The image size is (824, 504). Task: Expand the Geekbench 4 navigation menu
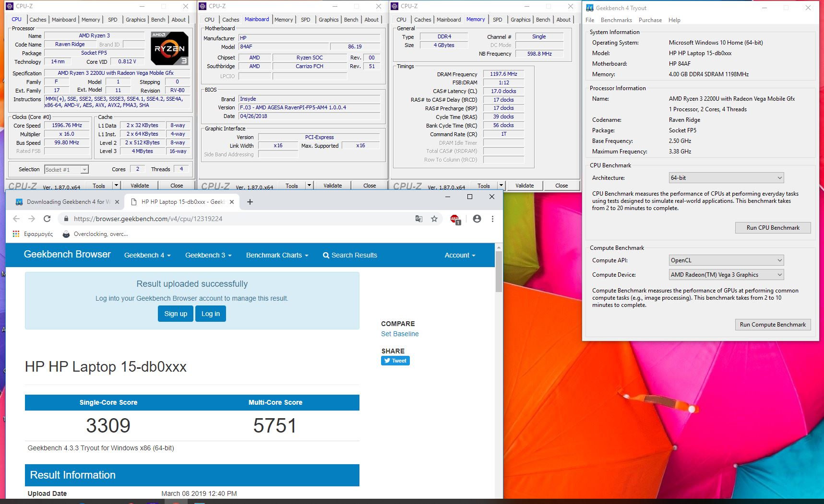147,255
